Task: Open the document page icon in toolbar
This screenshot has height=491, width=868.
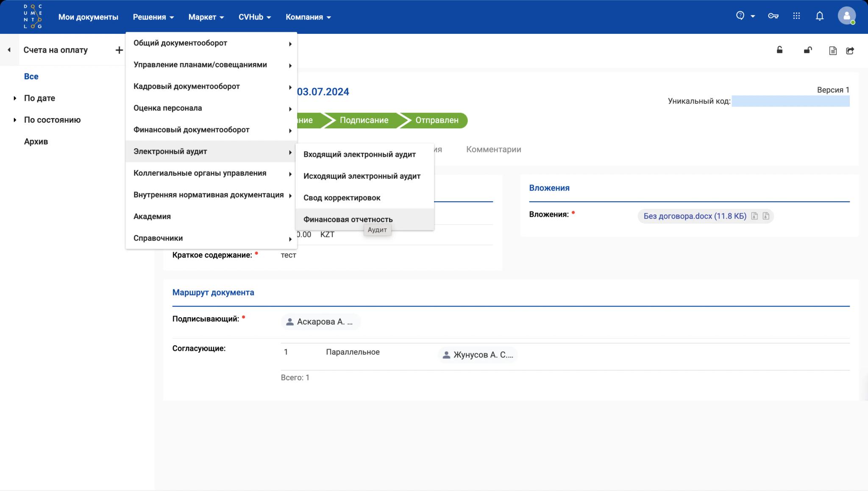Action: (x=832, y=51)
